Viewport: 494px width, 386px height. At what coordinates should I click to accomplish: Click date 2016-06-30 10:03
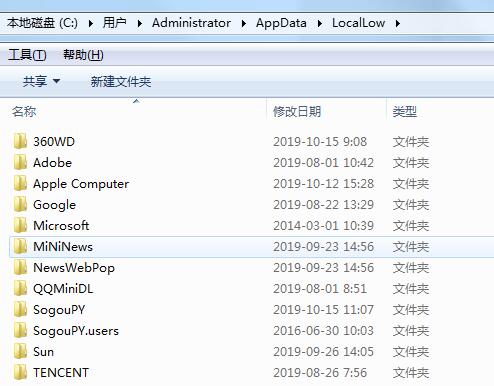323,331
